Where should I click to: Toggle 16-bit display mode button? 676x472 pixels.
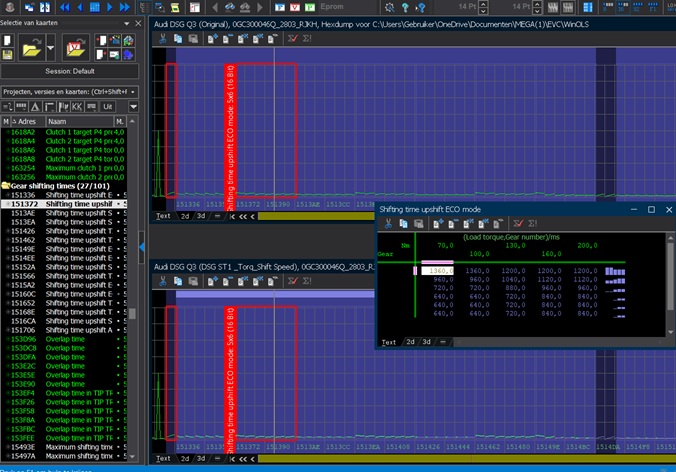623,7
